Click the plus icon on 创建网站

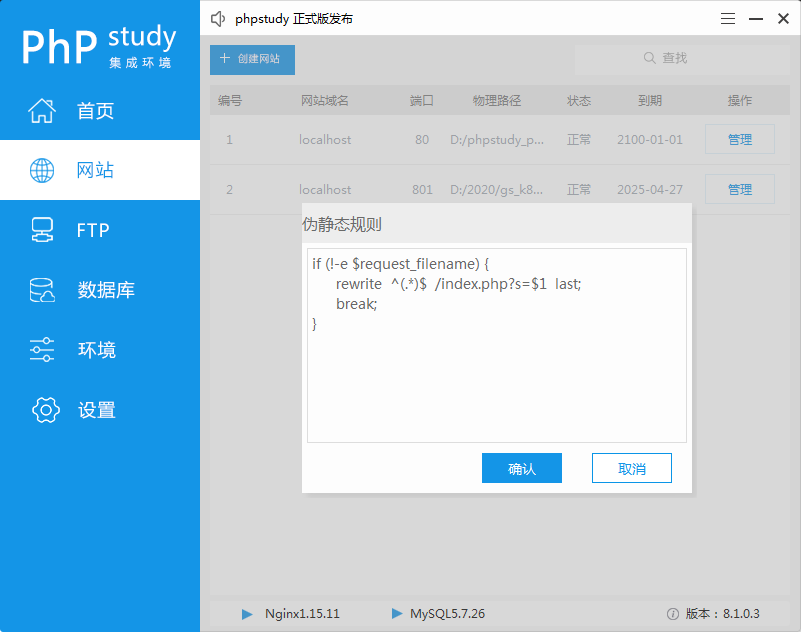(225, 58)
